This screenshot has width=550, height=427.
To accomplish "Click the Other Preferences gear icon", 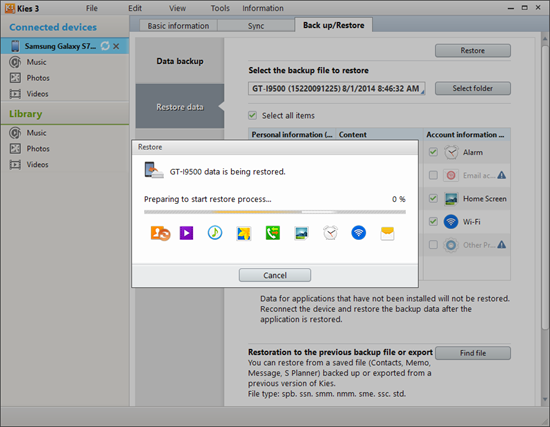I will point(451,245).
